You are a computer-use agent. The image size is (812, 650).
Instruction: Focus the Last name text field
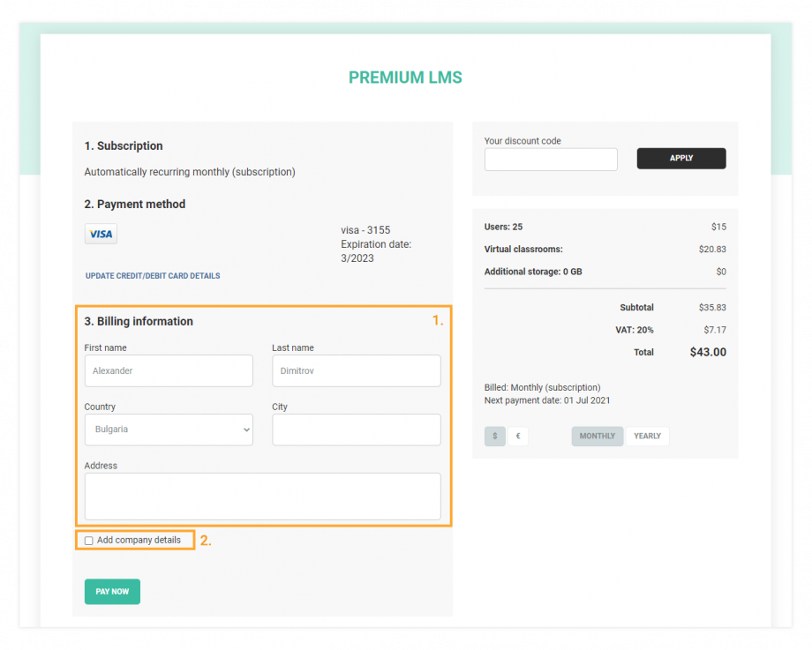[356, 371]
